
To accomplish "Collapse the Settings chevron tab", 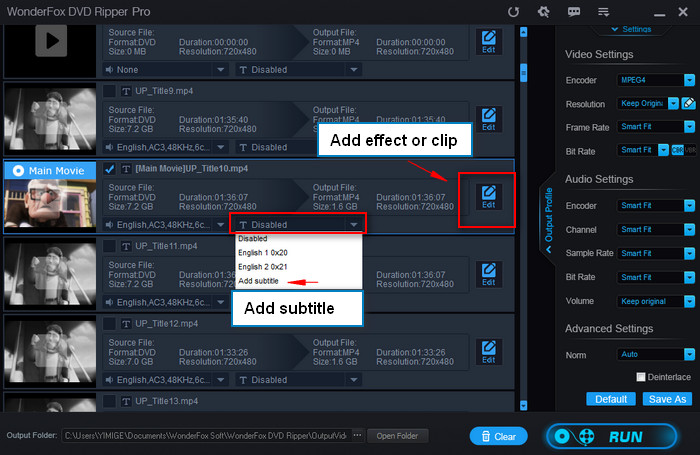I will pyautogui.click(x=631, y=29).
